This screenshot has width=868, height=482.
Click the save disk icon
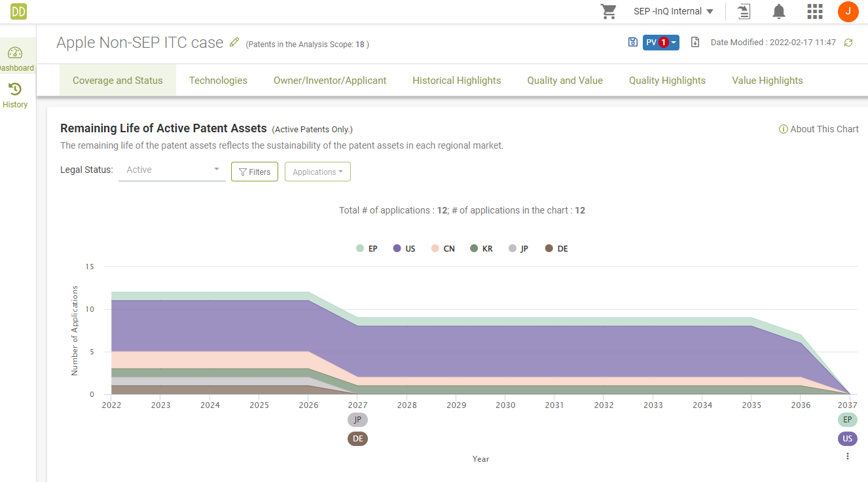632,42
